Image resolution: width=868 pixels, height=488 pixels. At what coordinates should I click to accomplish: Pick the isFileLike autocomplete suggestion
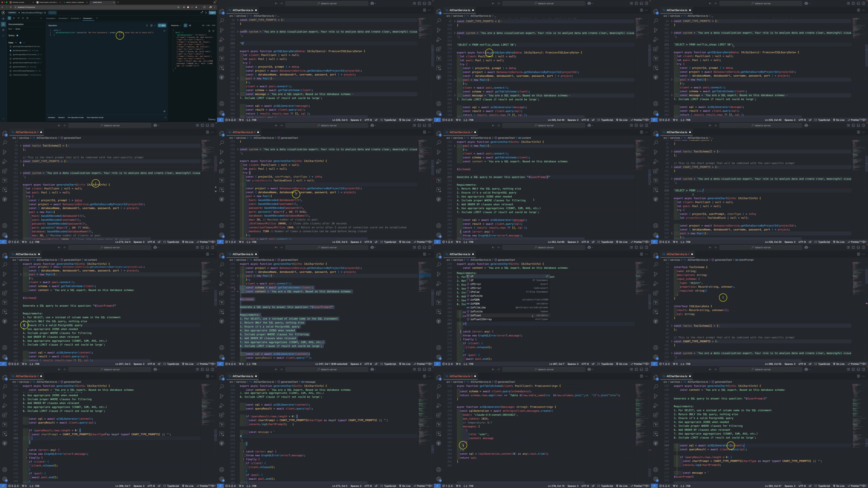(508, 307)
